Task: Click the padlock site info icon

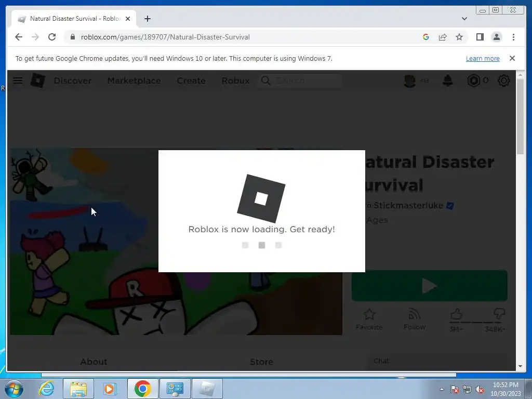Action: 73,37
